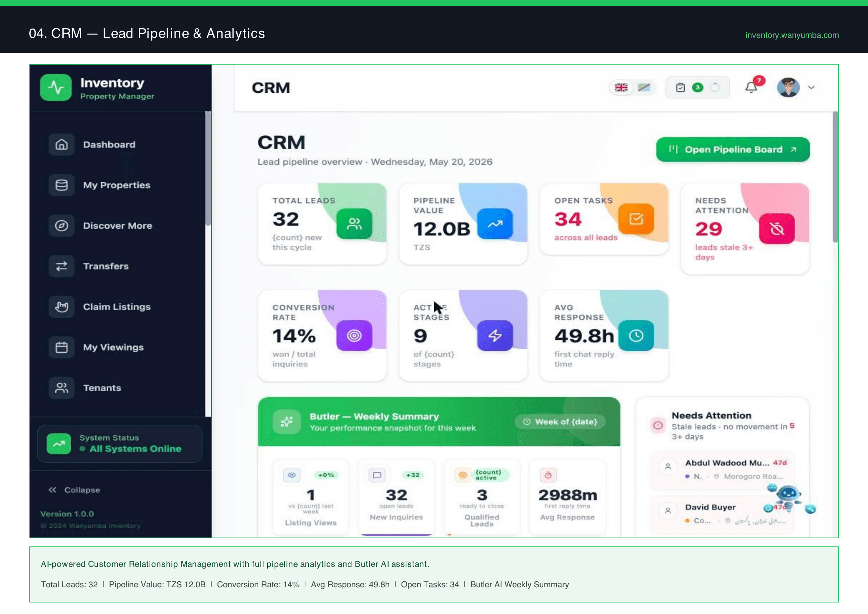Click the Conversion Rate target icon
Viewport: 868px width, 614px height.
click(x=354, y=336)
